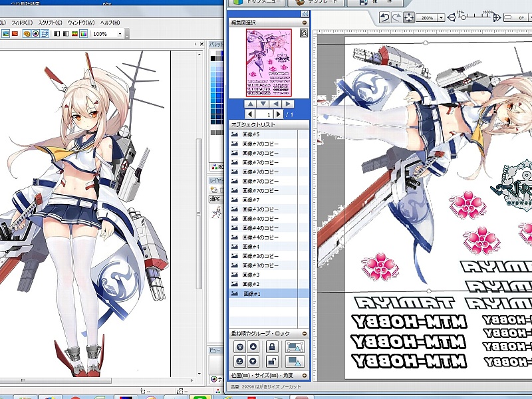Image resolution: width=532 pixels, height=399 pixels.
Task: Click the send backward down-arrow icon
Action: point(253,361)
